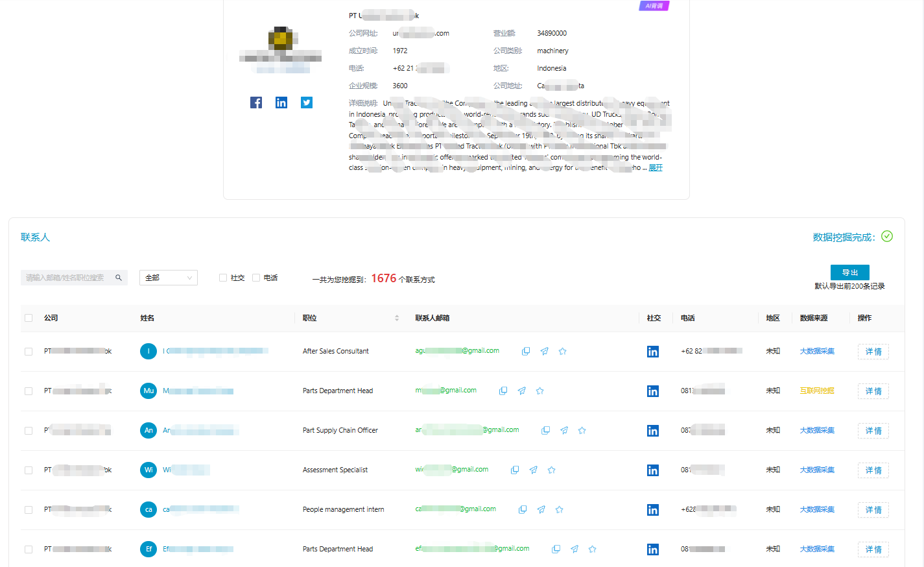
Task: Star the Part Supply Chain Officer contact
Action: pos(582,430)
